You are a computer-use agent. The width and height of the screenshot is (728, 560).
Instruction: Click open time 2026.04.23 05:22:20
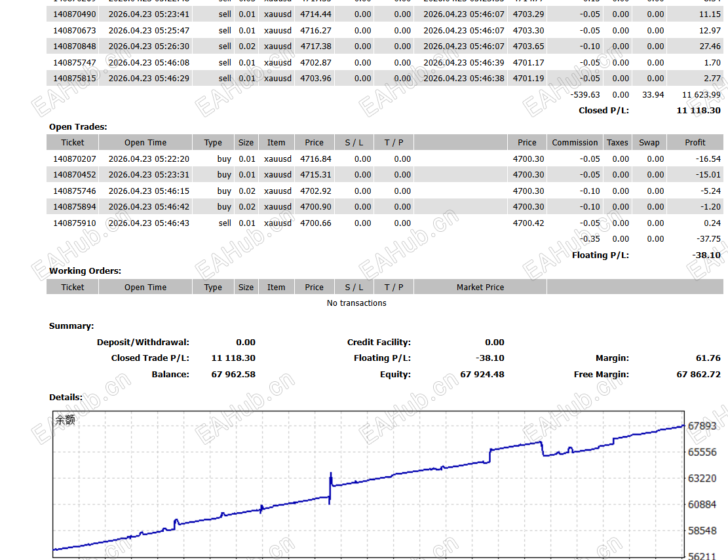[x=149, y=159]
